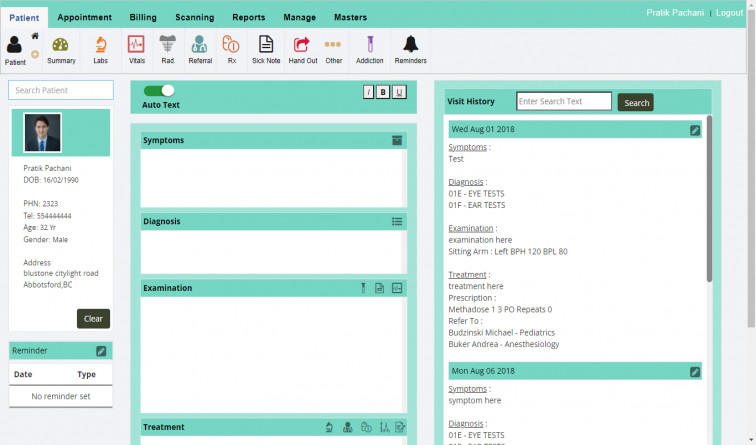Open the Reminders bell icon

click(x=410, y=45)
